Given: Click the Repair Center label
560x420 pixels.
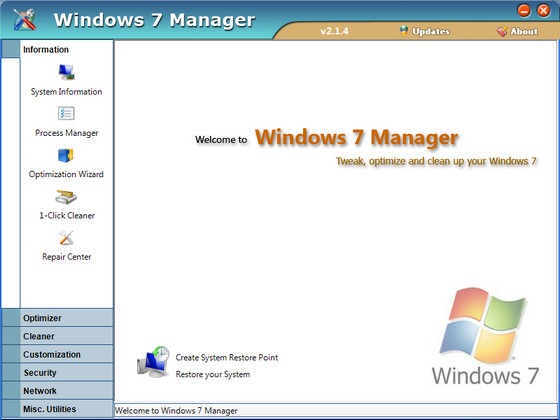Looking at the screenshot, I should pos(66,257).
